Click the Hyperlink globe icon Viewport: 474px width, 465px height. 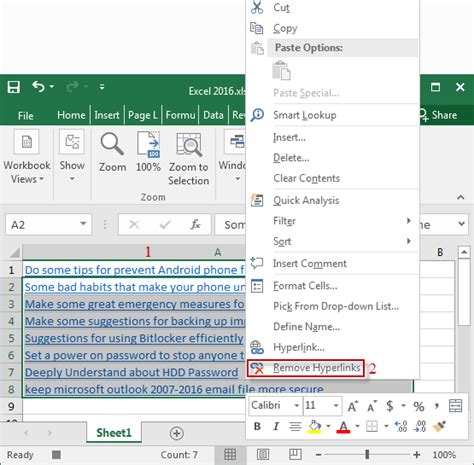point(257,347)
